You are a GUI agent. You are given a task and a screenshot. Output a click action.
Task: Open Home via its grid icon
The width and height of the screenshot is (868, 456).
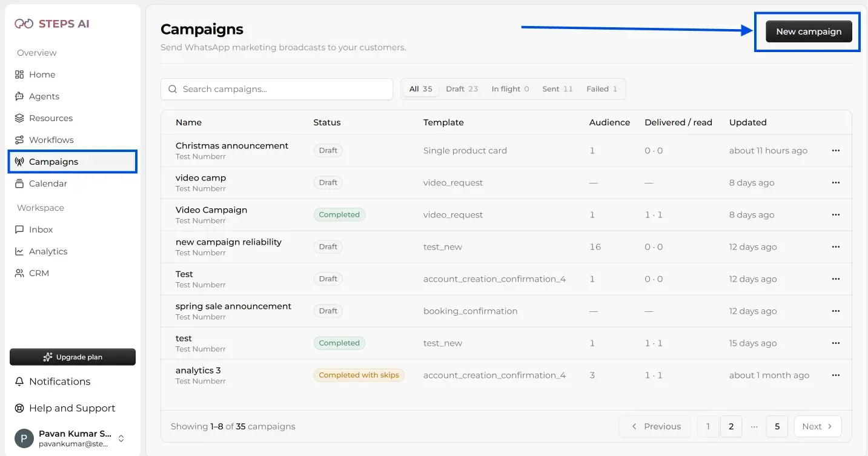tap(19, 74)
